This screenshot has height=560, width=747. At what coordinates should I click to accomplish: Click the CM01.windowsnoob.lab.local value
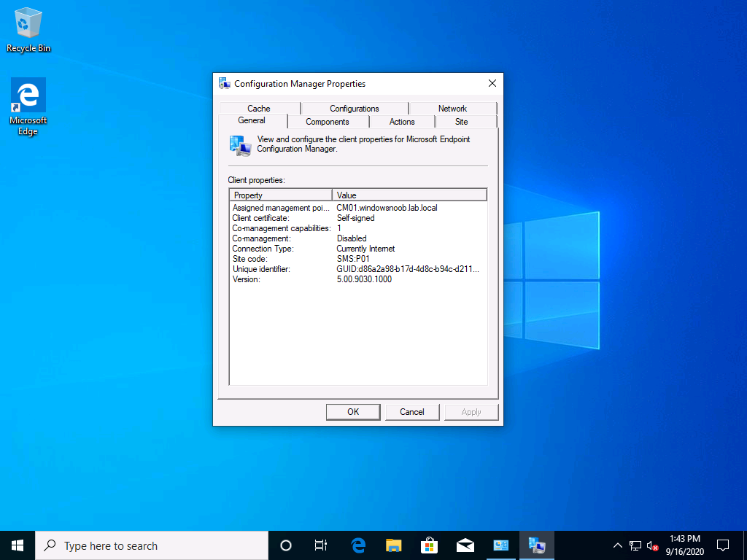(387, 208)
